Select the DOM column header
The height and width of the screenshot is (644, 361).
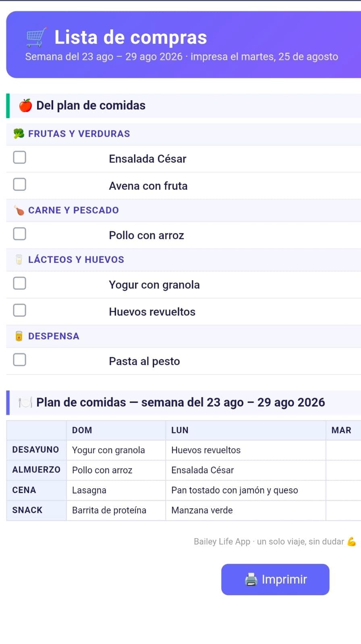(x=116, y=430)
